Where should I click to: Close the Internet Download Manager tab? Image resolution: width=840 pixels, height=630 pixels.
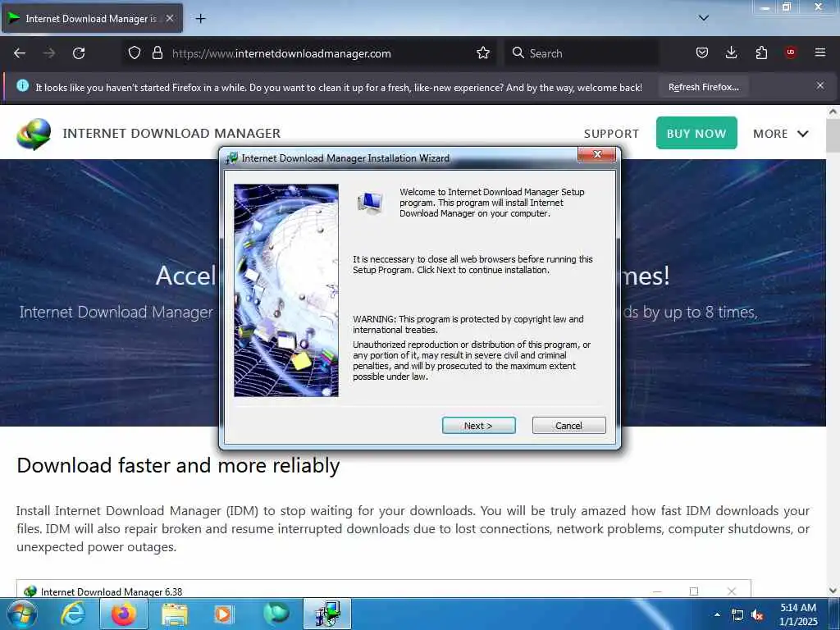[169, 18]
